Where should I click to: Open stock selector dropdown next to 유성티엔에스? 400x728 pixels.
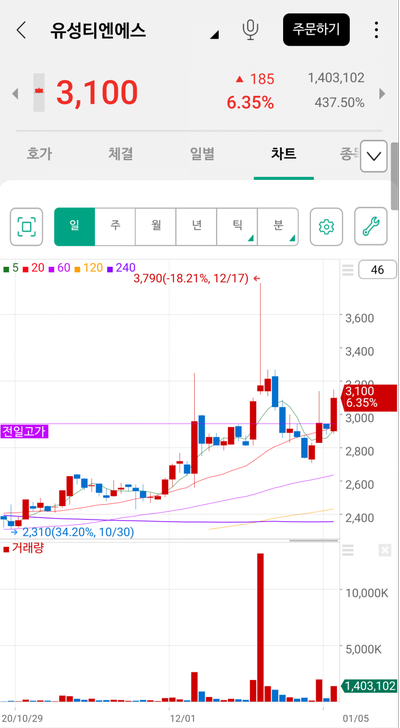(x=214, y=34)
